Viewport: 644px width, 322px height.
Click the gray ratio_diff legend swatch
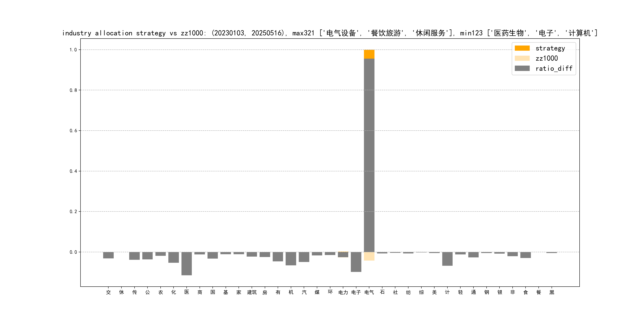[x=522, y=68]
